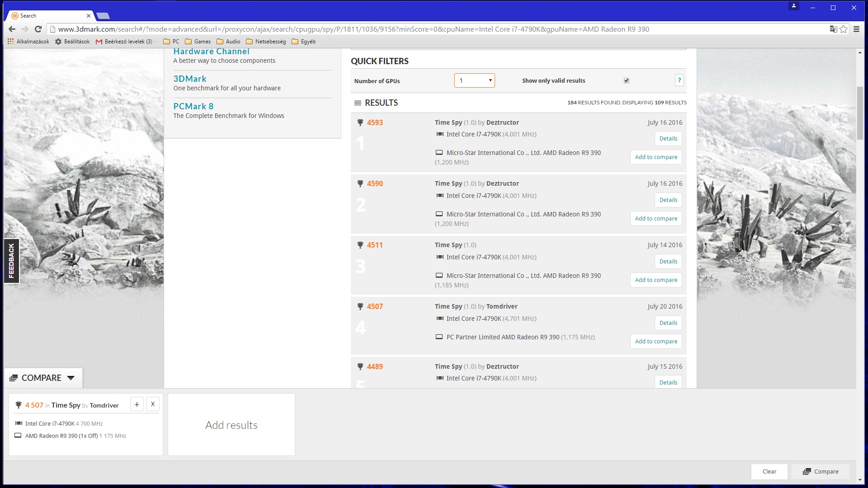Click the translate page icon in address bar
This screenshot has height=488, width=868.
click(833, 29)
